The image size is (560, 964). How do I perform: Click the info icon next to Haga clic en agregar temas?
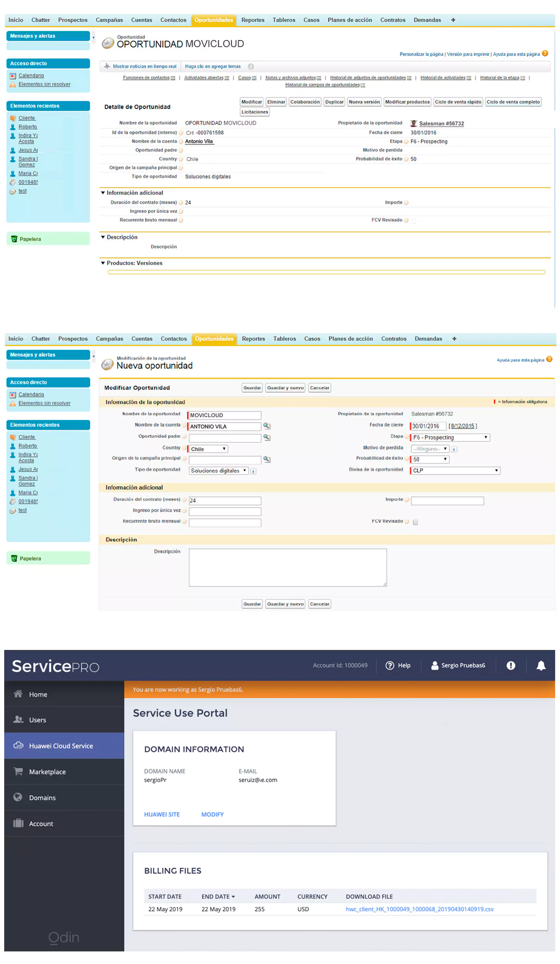[x=251, y=66]
